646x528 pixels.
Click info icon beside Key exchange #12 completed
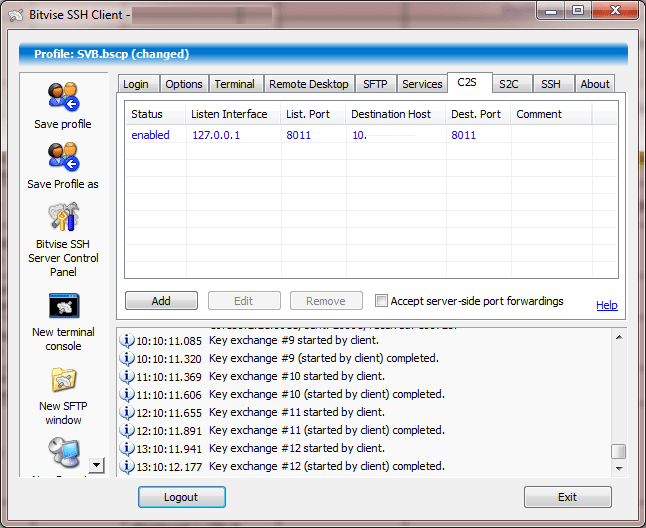(x=127, y=466)
